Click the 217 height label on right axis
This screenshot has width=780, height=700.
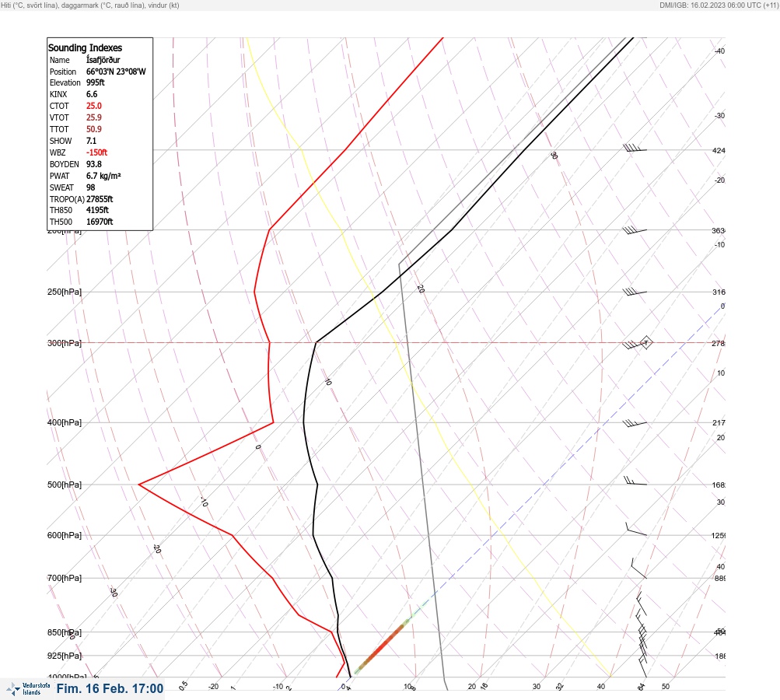pos(719,423)
